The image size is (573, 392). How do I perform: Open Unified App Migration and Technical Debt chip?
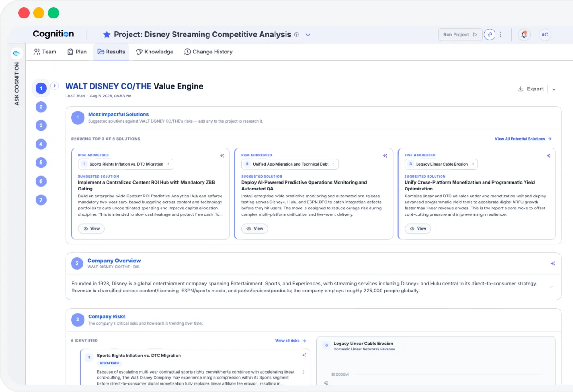(x=290, y=164)
